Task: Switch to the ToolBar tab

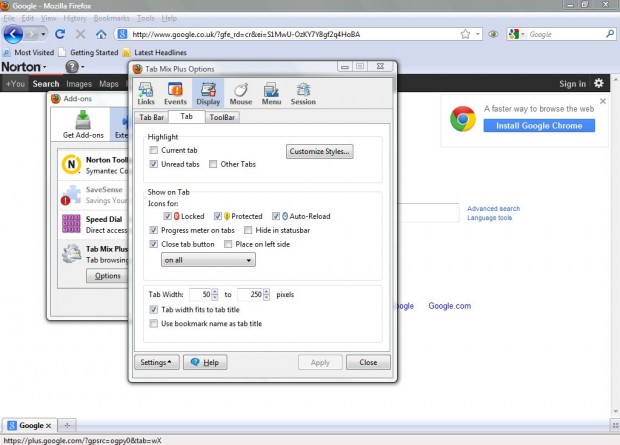Action: point(222,117)
